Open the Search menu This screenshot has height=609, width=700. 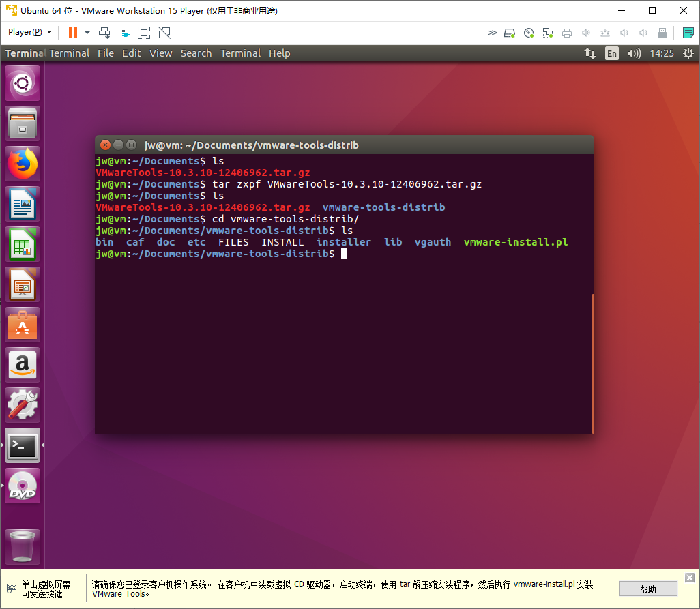(196, 53)
